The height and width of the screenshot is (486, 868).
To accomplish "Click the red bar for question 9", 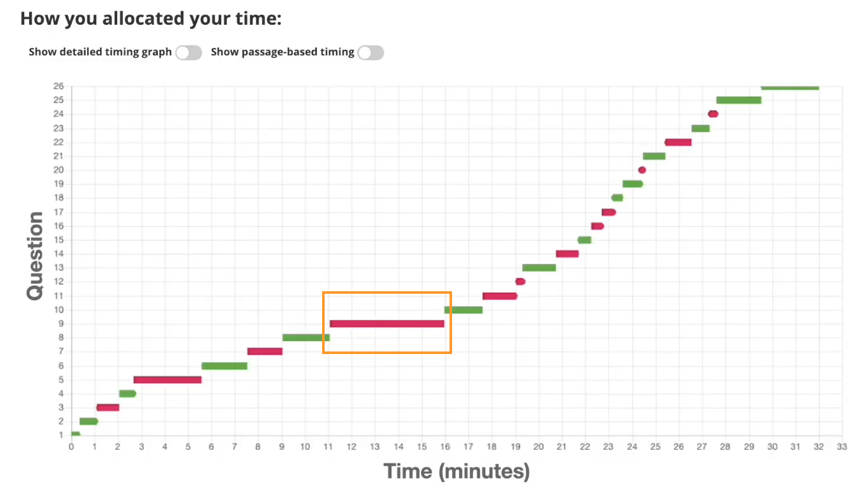I will pos(387,324).
